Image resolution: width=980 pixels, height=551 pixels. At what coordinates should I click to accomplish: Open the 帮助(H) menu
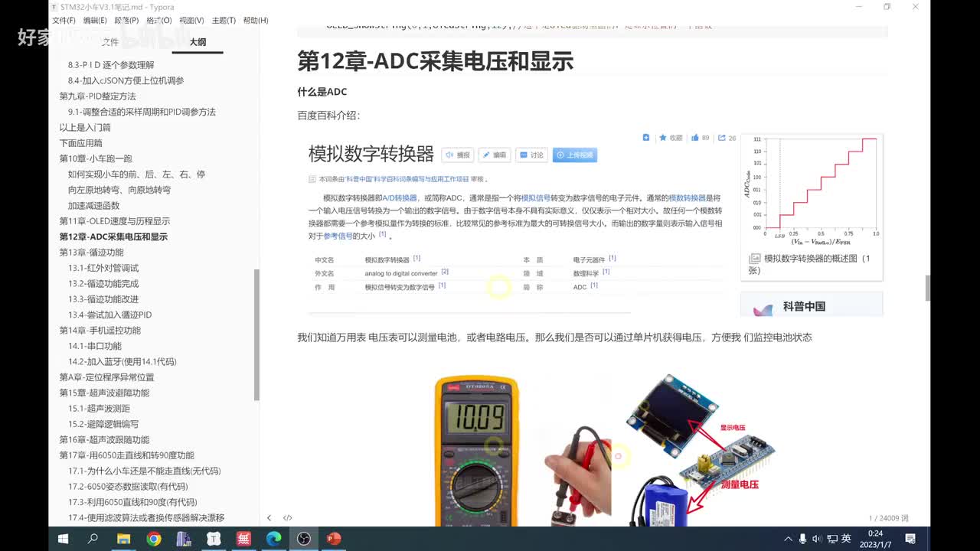[255, 21]
